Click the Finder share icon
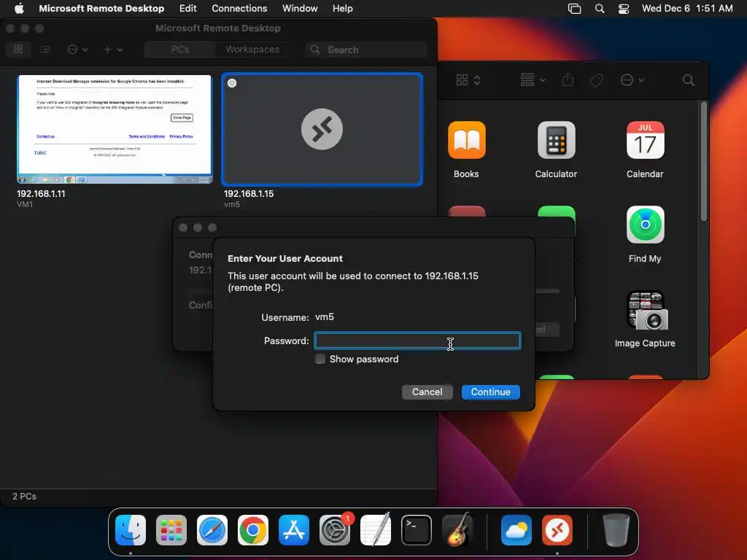747x560 pixels. pos(568,80)
